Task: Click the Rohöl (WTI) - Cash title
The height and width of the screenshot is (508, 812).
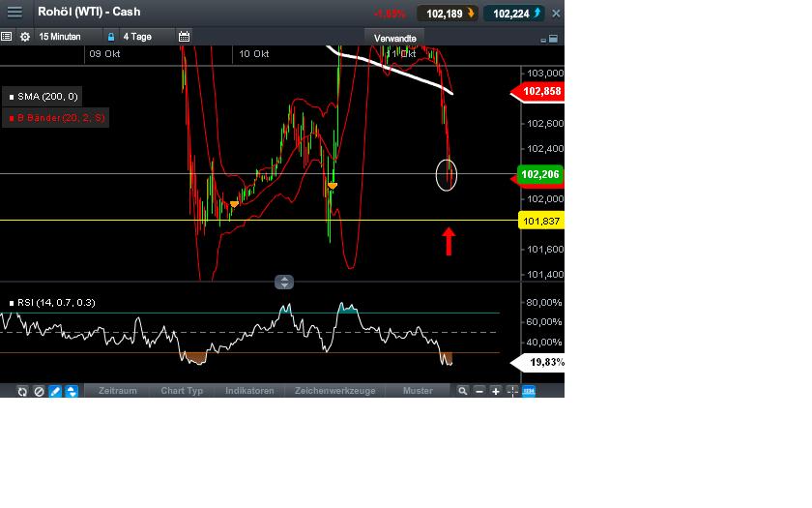Action: click(x=89, y=12)
